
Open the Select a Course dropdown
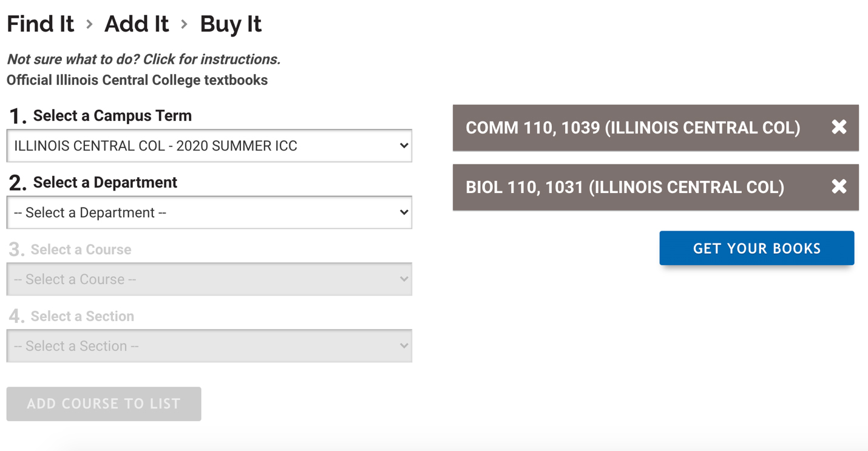(209, 279)
